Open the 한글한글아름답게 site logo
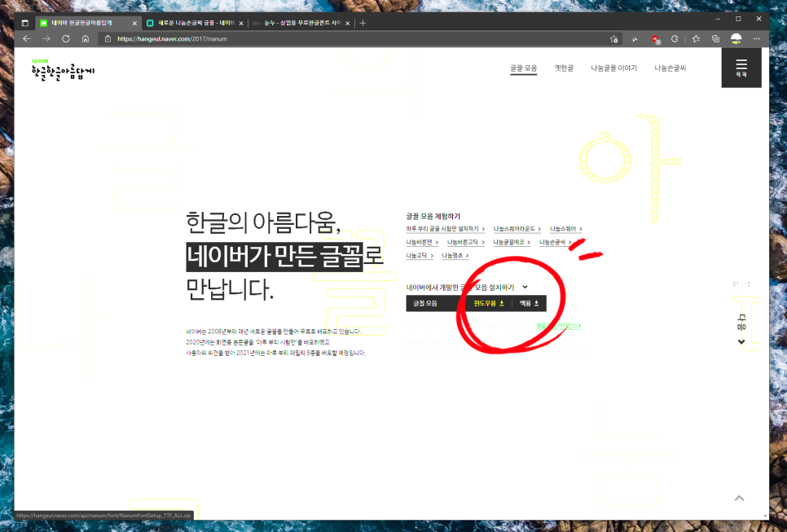The image size is (787, 532). tap(63, 70)
